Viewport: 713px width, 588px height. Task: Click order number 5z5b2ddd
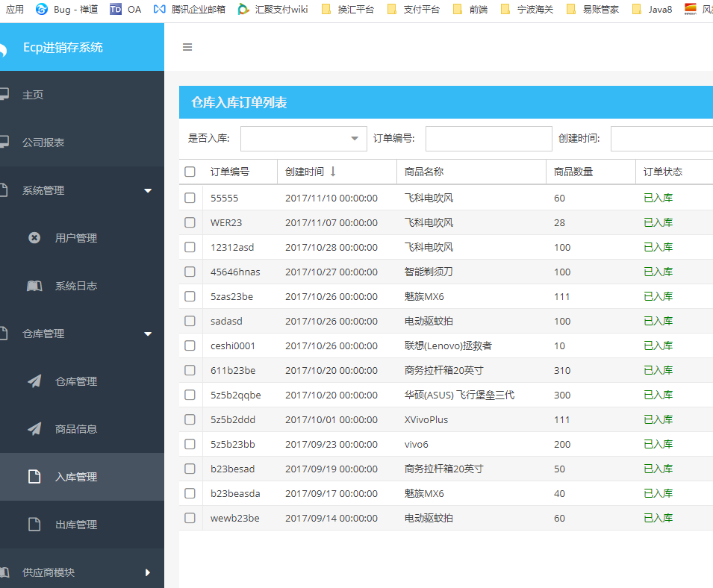tap(233, 419)
